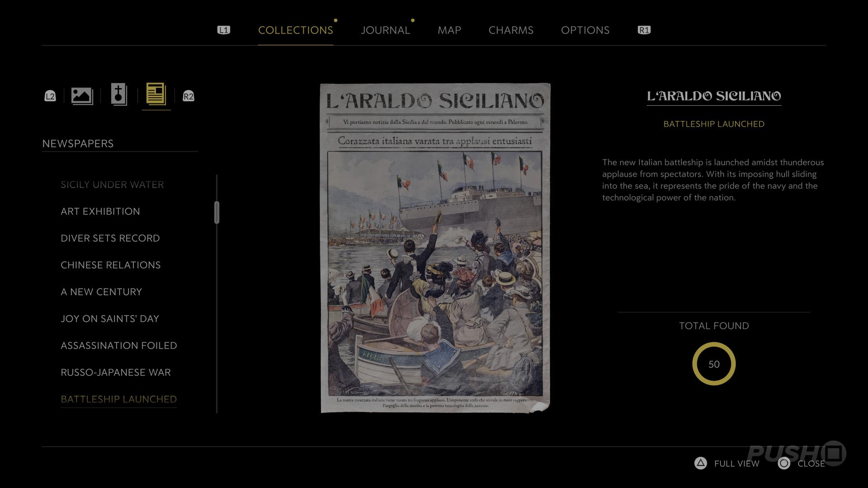
Task: Select the newspapers collection icon
Action: point(156,94)
